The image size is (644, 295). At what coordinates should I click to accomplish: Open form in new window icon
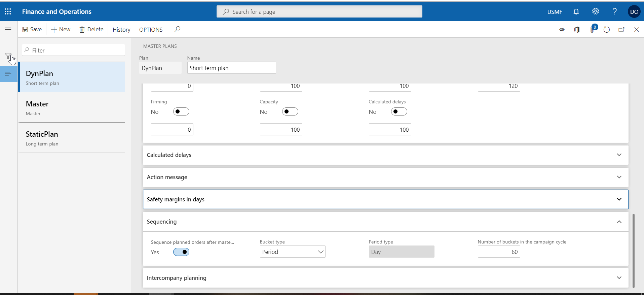621,30
